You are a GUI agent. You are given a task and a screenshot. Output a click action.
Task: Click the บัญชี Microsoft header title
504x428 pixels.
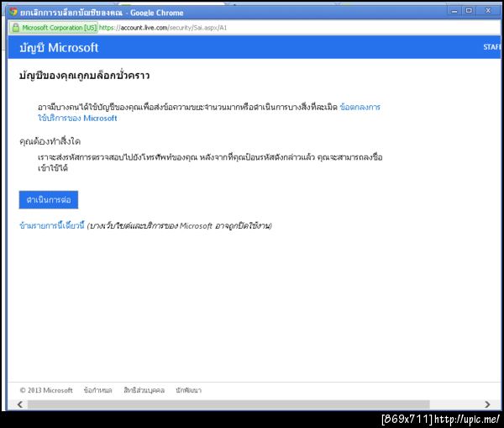pos(59,48)
